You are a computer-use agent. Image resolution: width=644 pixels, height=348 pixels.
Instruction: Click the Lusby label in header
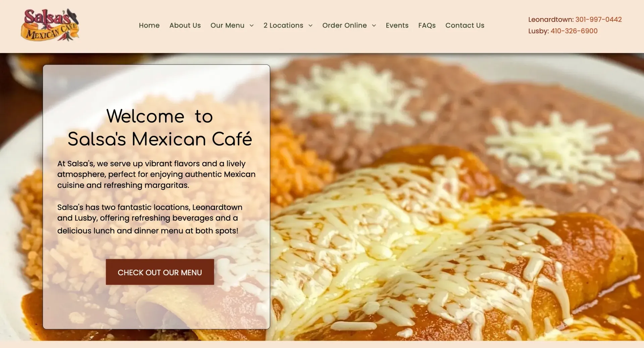(x=538, y=31)
